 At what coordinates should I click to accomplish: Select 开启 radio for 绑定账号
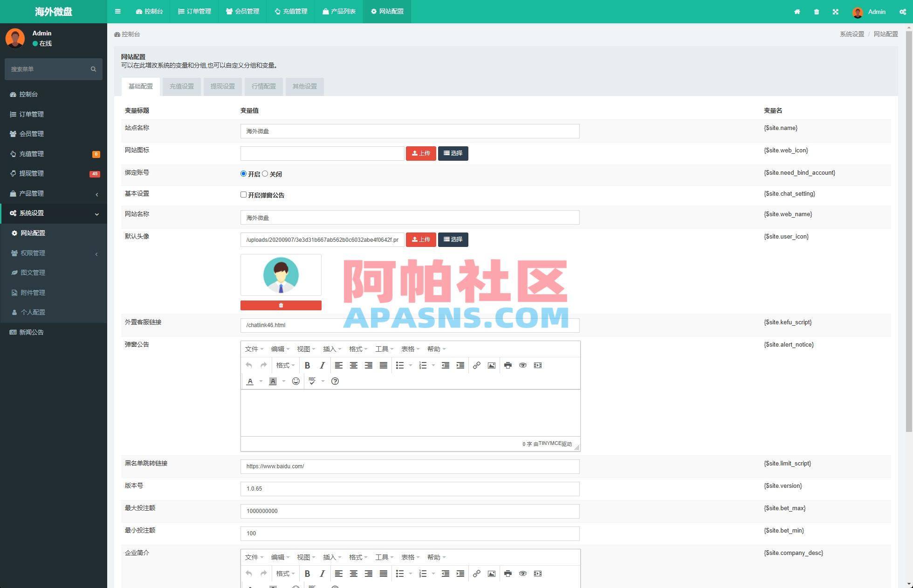(x=243, y=173)
